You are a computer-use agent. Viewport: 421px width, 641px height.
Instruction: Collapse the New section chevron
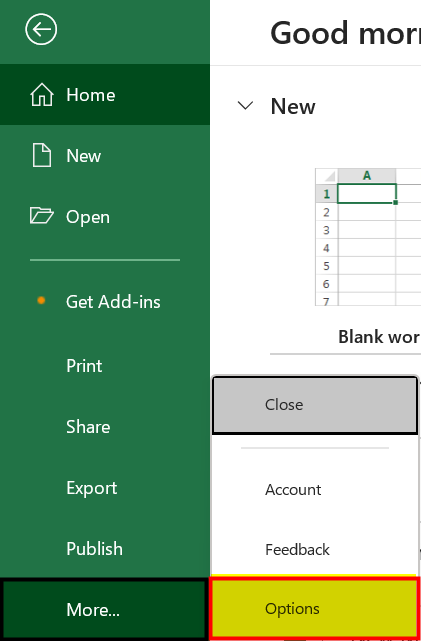(245, 106)
